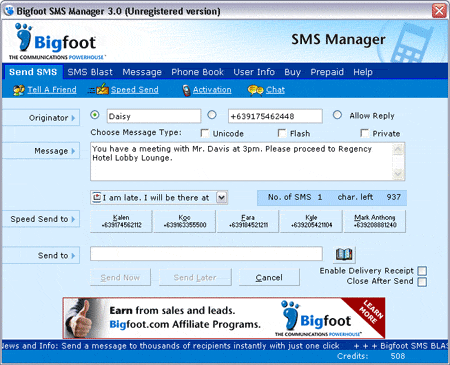Close the Bigfoot SMS Manager window
The height and width of the screenshot is (365, 450).
439,11
